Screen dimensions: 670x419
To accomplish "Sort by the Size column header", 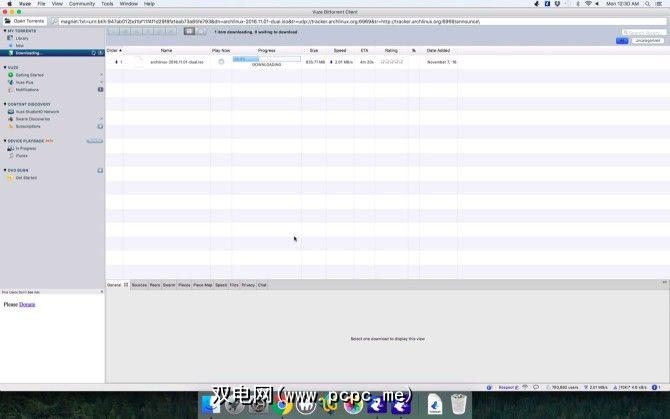I will [x=314, y=50].
